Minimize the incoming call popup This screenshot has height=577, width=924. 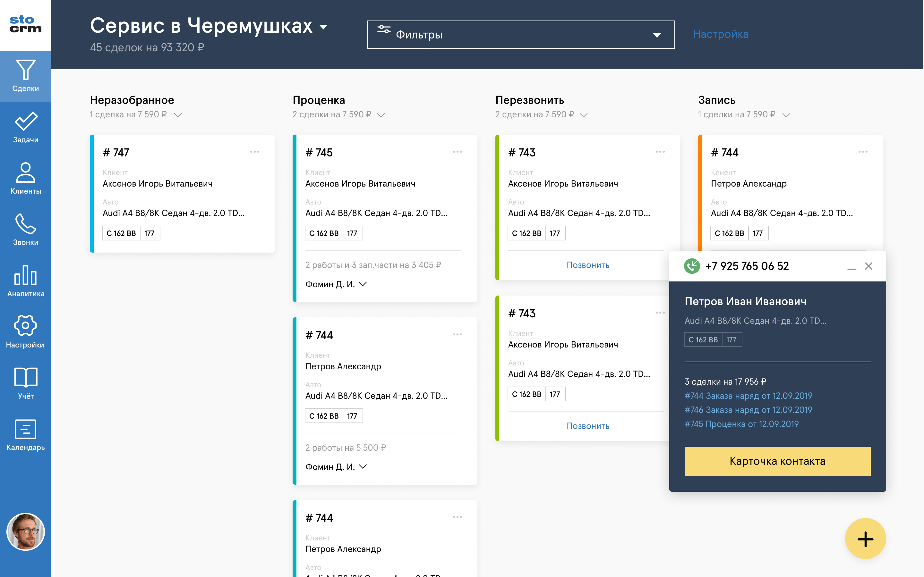tap(851, 267)
